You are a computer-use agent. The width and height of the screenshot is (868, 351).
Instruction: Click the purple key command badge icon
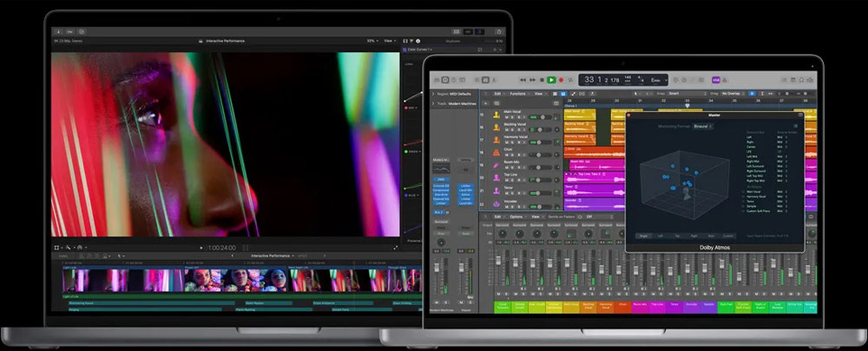point(717,80)
